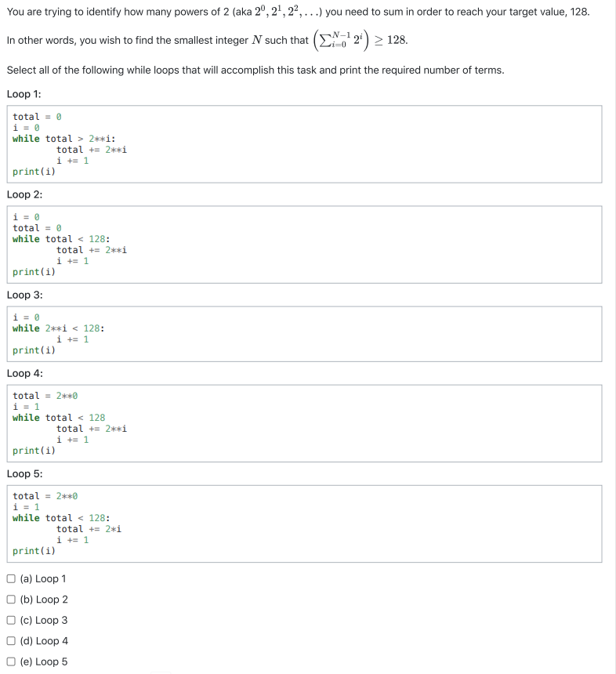Click the "(a) Loop 1" option label

43,579
